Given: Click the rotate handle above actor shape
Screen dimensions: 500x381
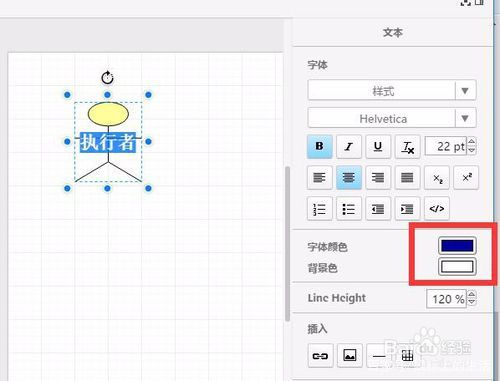Looking at the screenshot, I should [107, 78].
